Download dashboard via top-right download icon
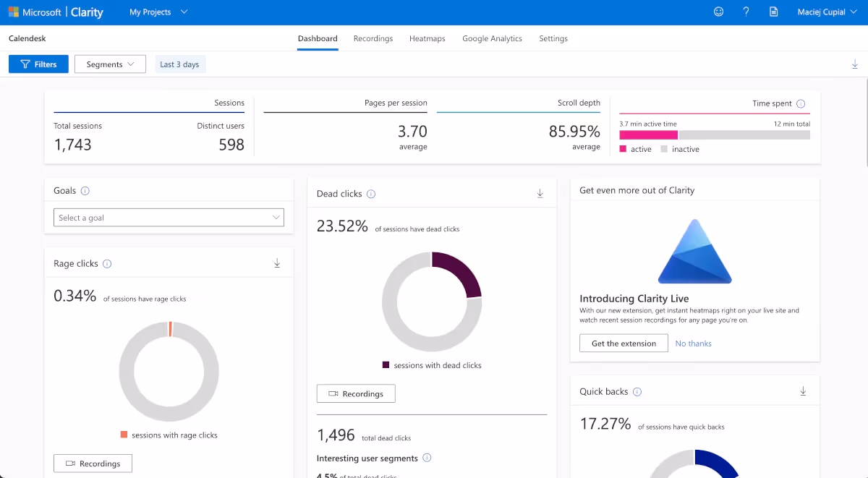868x478 pixels. tap(854, 64)
